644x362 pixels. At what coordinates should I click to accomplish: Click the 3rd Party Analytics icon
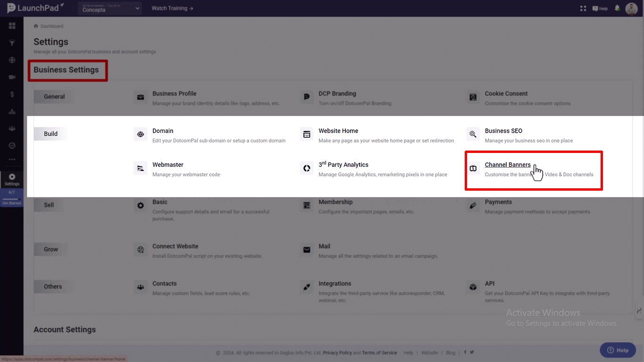point(307,168)
